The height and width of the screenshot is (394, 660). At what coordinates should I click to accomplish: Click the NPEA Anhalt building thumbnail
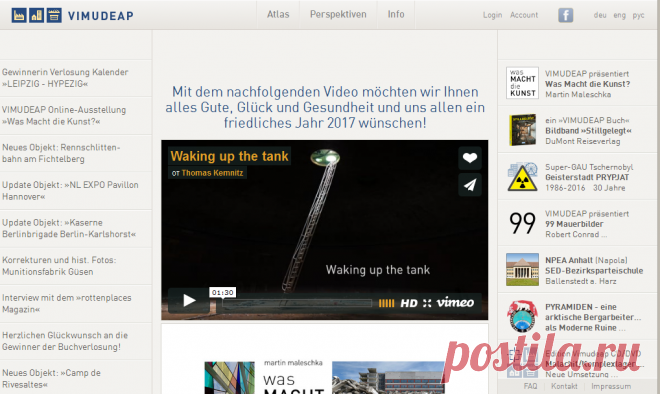[x=522, y=269]
